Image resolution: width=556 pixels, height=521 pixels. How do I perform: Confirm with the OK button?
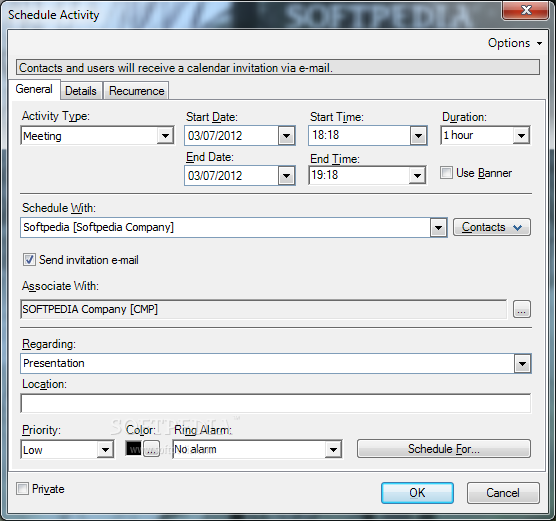[417, 493]
